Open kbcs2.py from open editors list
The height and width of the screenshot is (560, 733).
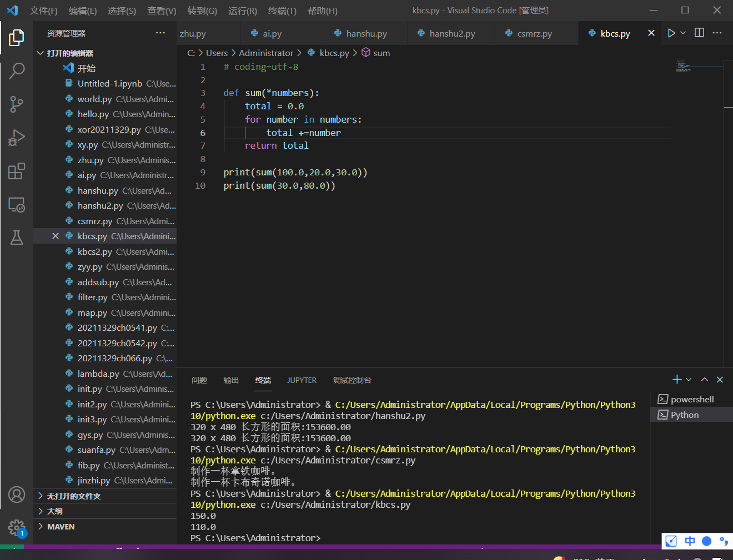tap(95, 252)
